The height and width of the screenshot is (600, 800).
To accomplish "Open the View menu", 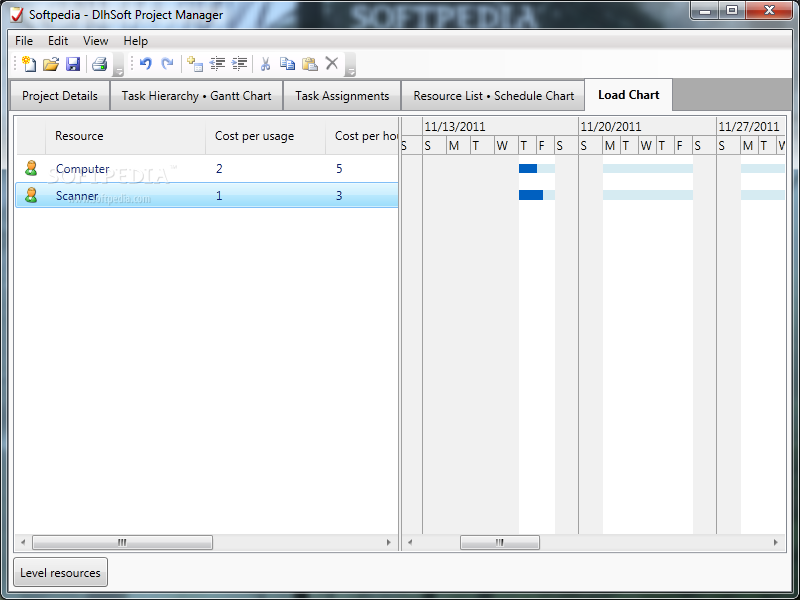I will 95,41.
